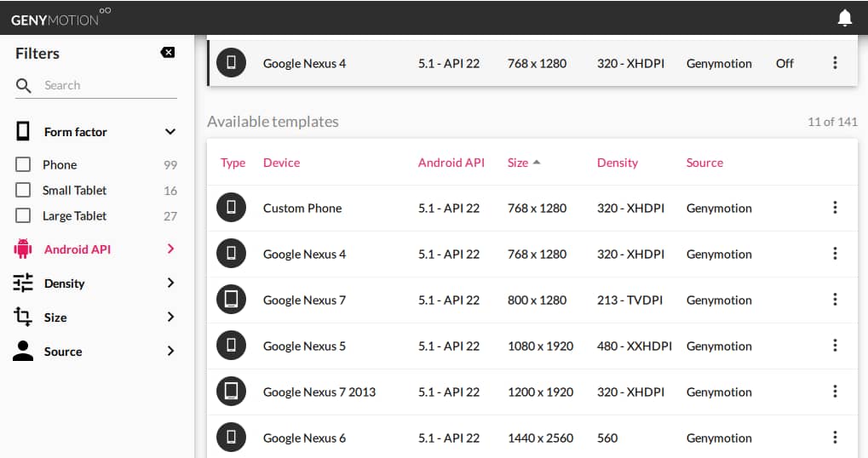Click the Available templates heading
Screen dimensions: 868x458
(x=273, y=122)
